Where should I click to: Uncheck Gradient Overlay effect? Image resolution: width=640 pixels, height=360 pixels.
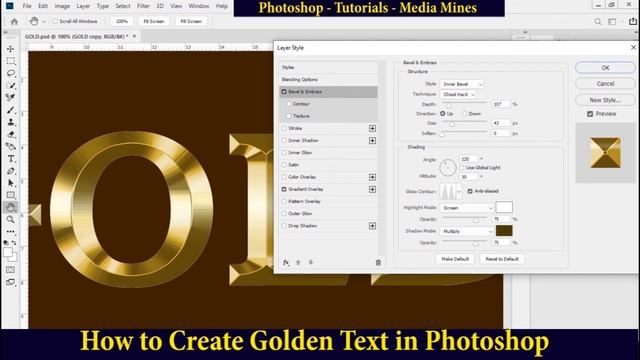pos(284,189)
